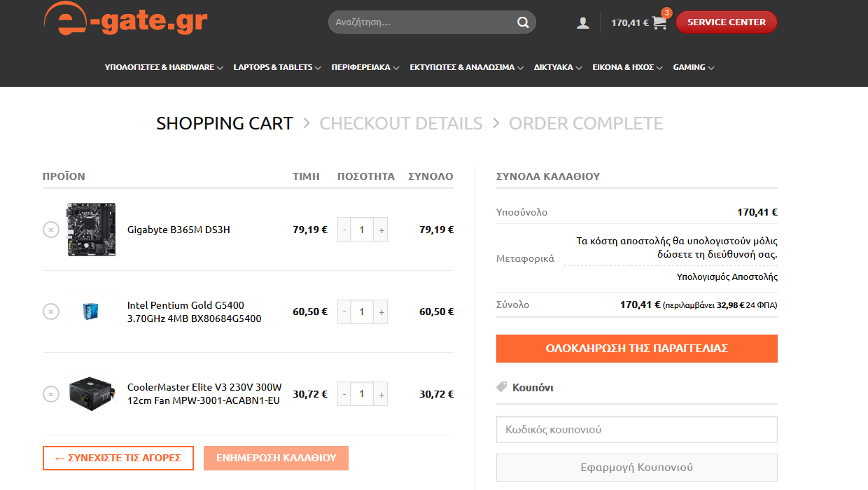Screen dimensions: 868x490
Task: Increase quantity of Gigabyte B365M DS3H
Action: coord(381,230)
